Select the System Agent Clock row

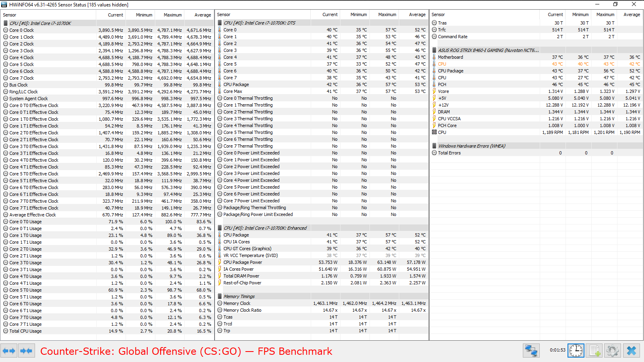click(107, 99)
